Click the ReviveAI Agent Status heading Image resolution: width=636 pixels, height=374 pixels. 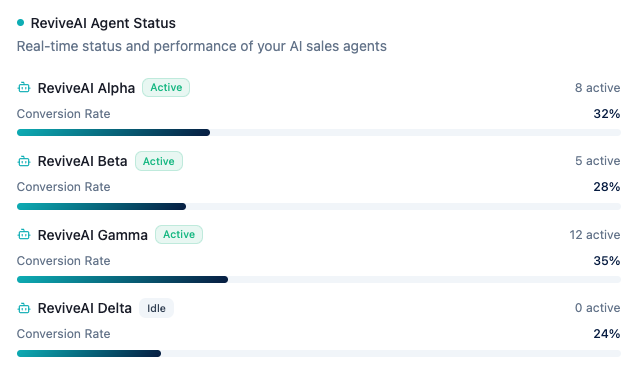click(103, 23)
